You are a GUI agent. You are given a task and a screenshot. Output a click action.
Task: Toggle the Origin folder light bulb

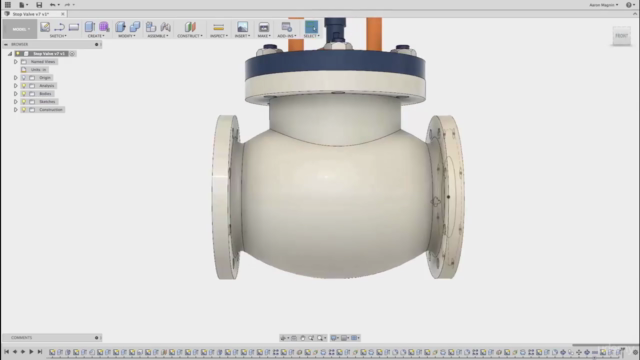tap(24, 78)
